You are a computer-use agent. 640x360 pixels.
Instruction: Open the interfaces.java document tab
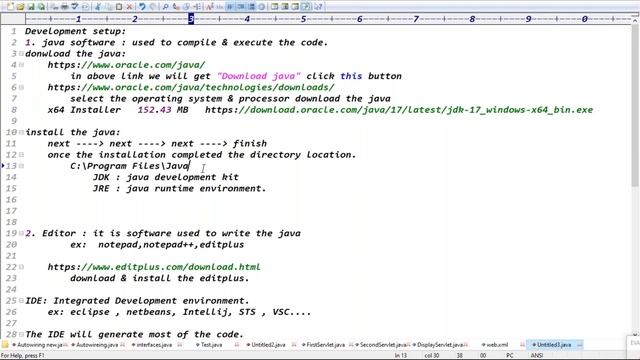tap(154, 345)
